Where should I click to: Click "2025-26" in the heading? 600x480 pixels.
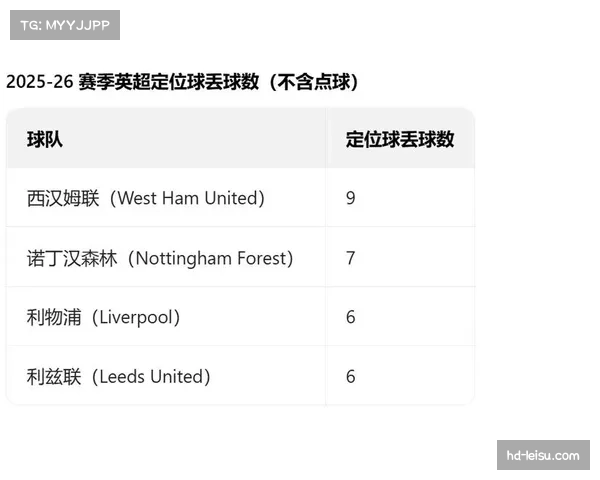[39, 82]
